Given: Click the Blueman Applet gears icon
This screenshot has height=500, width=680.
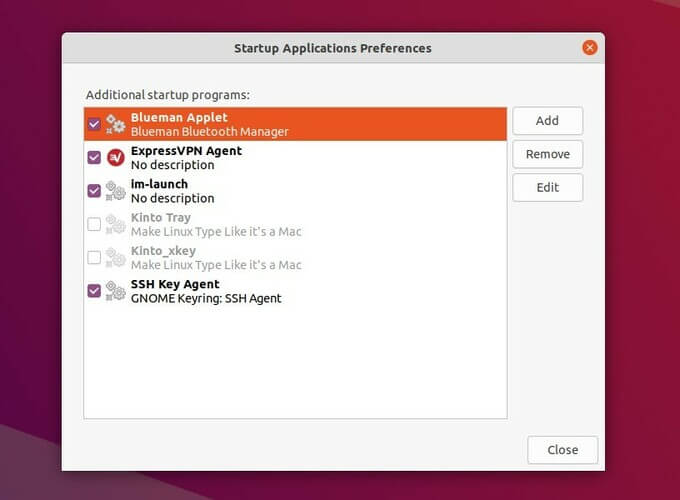Looking at the screenshot, I should (x=116, y=124).
